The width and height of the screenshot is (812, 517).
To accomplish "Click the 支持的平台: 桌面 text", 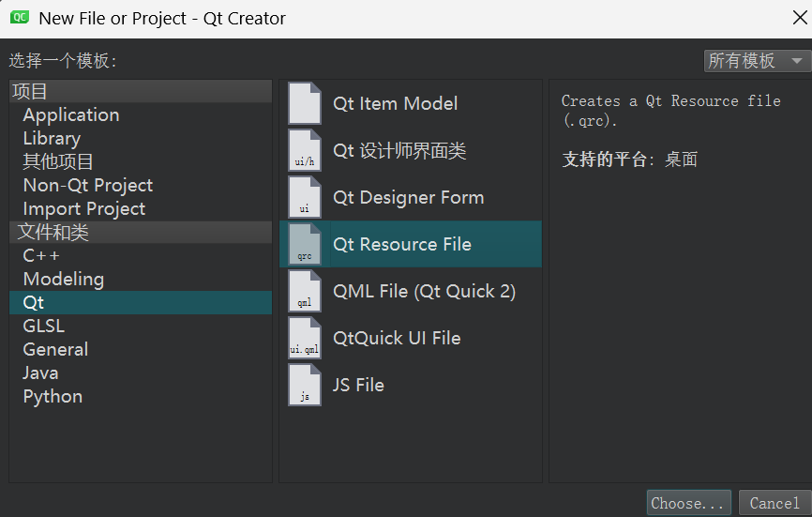I will [x=630, y=159].
